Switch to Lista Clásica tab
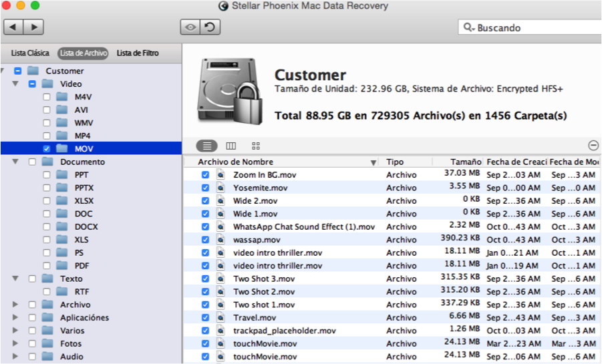This screenshot has height=364, width=602. click(30, 53)
